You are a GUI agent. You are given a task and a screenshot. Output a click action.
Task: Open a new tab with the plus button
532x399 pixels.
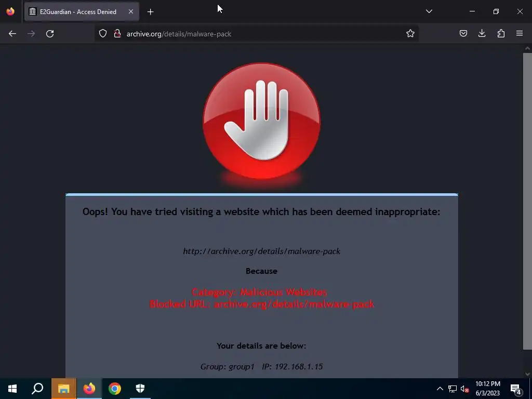[x=150, y=12]
